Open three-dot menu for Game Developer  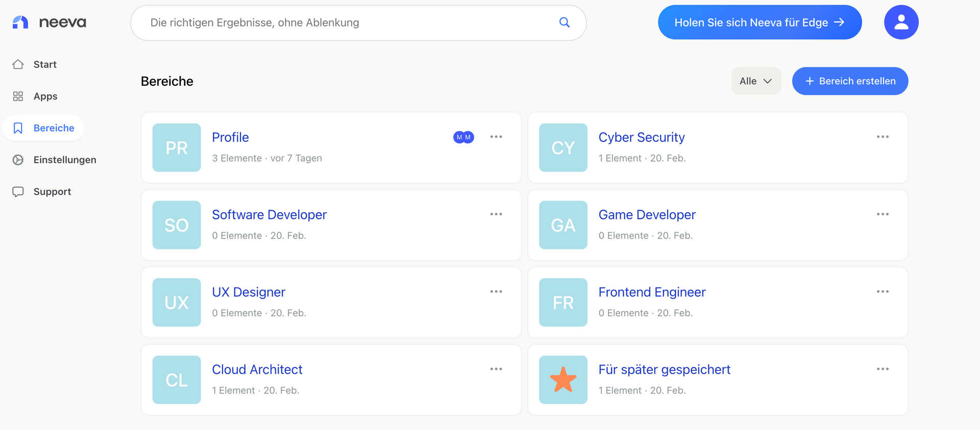coord(883,214)
